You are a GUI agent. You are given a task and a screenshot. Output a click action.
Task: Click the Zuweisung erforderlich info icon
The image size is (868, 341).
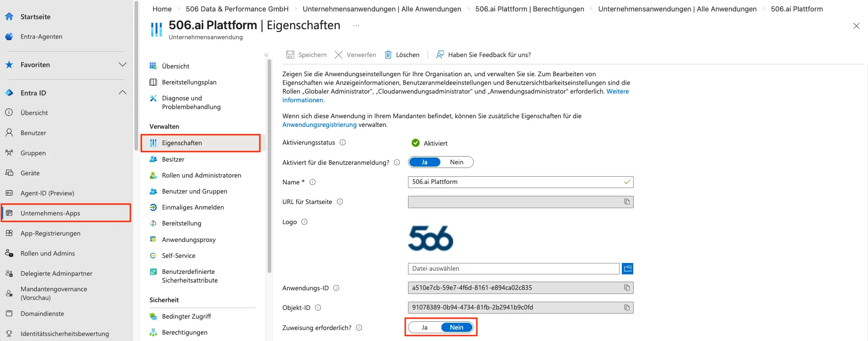(x=359, y=328)
